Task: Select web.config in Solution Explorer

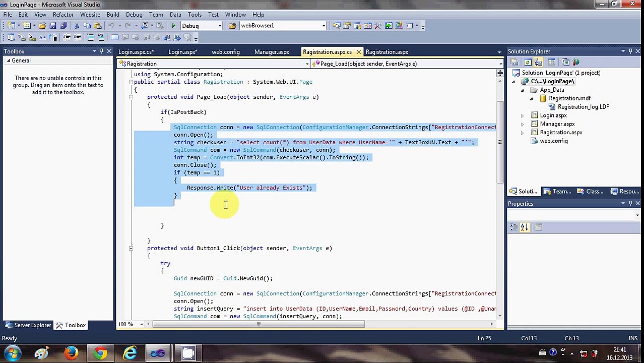Action: click(x=553, y=141)
